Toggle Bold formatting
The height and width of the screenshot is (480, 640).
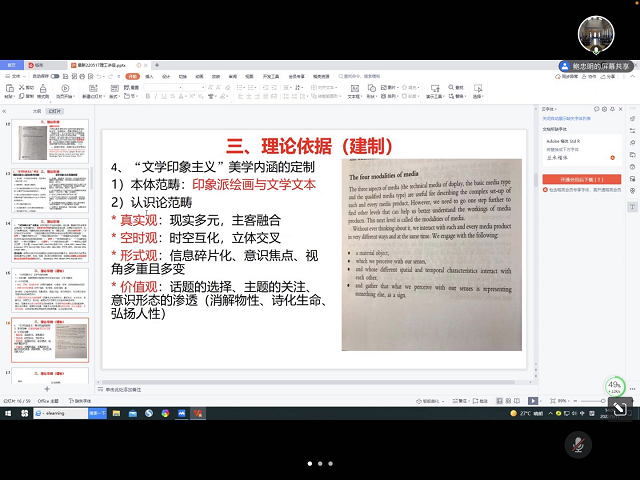coord(148,96)
